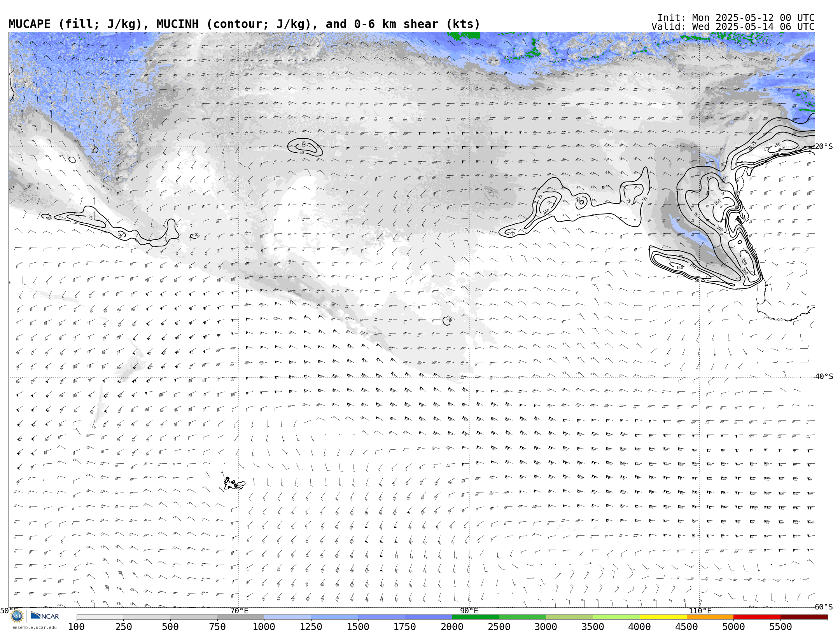The image size is (840, 632).
Task: Click the colorbar label 1500
Action: coord(358,627)
